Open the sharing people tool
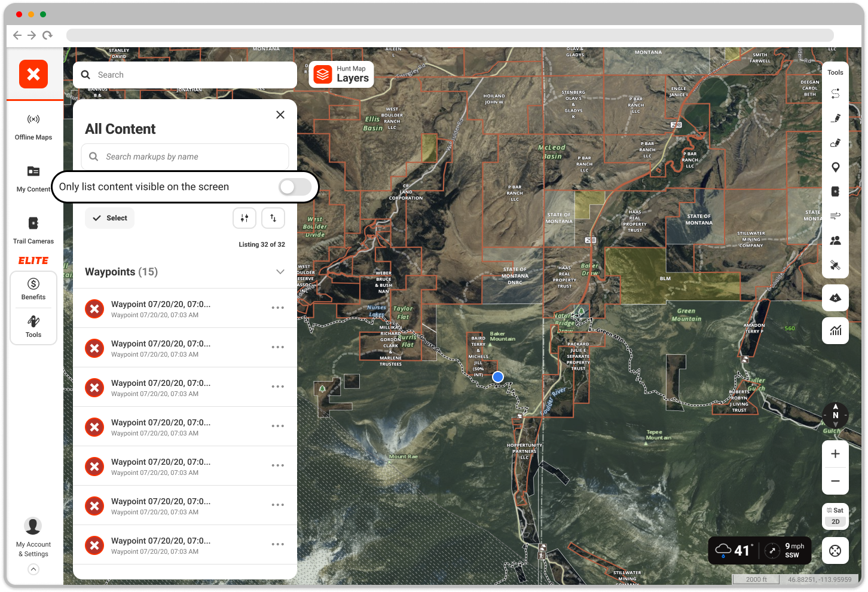 pyautogui.click(x=836, y=240)
